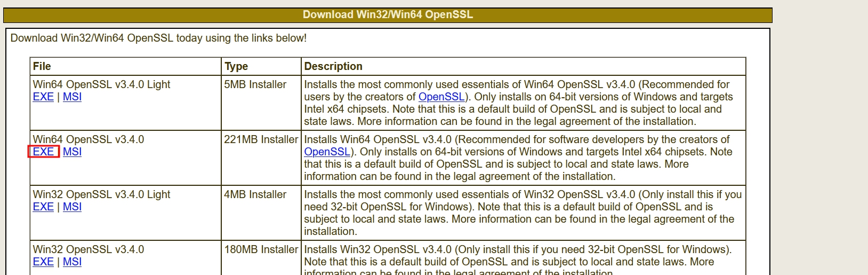
Task: Click 'Download Win32/Win64 OpenSSL today' intro text
Action: (158, 38)
